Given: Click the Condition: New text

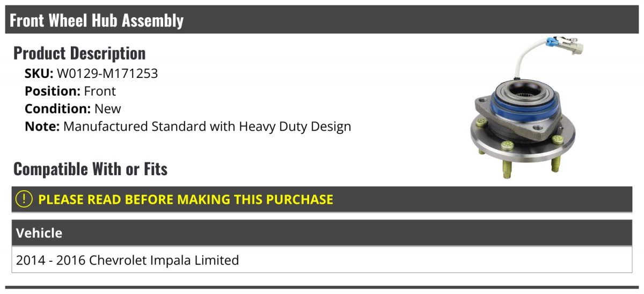Looking at the screenshot, I should tap(73, 109).
